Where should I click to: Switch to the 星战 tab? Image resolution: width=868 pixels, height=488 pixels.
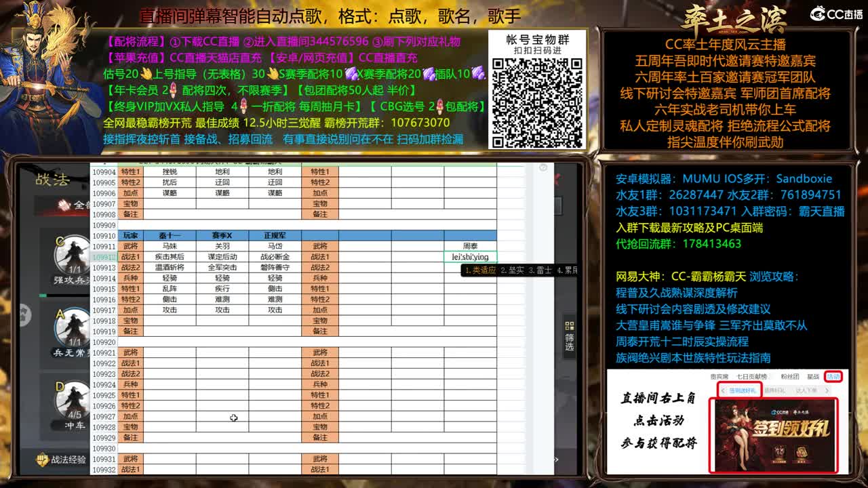(813, 376)
